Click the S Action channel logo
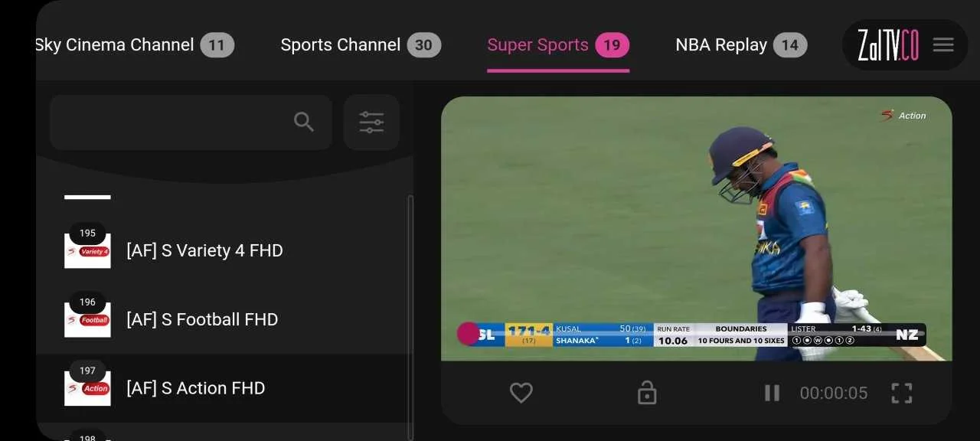The height and width of the screenshot is (441, 980). pyautogui.click(x=87, y=388)
